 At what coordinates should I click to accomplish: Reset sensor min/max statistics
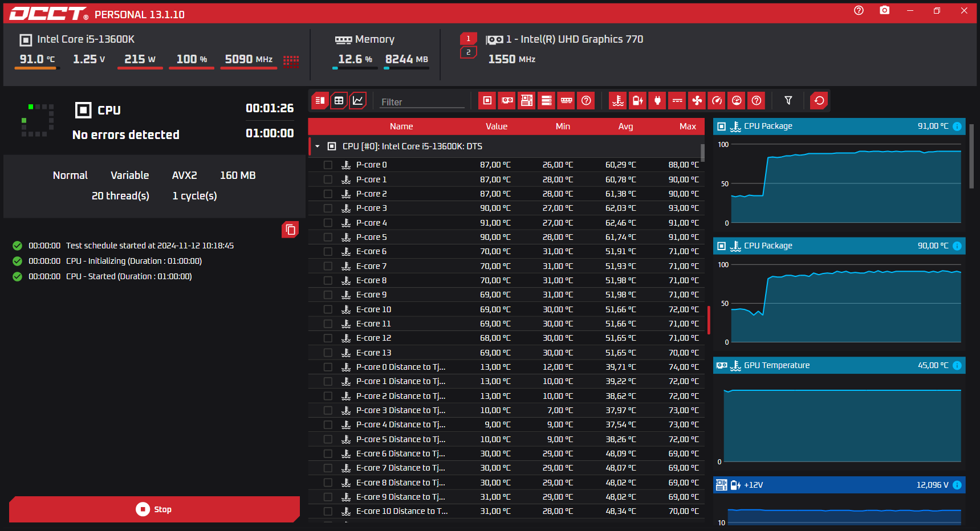click(819, 101)
